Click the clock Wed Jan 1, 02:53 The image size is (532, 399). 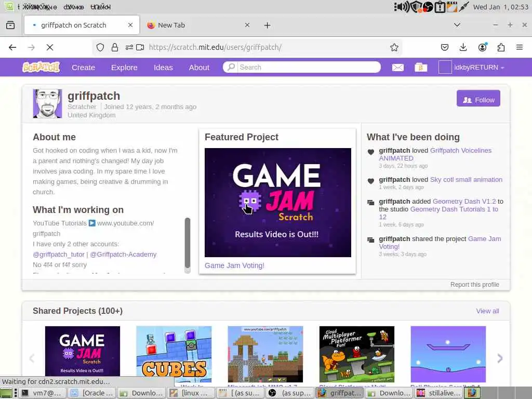500,7
